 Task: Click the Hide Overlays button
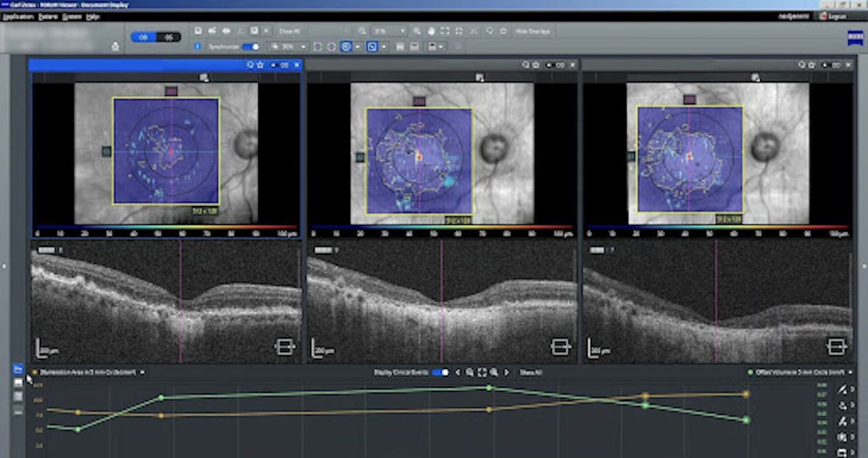pos(532,31)
